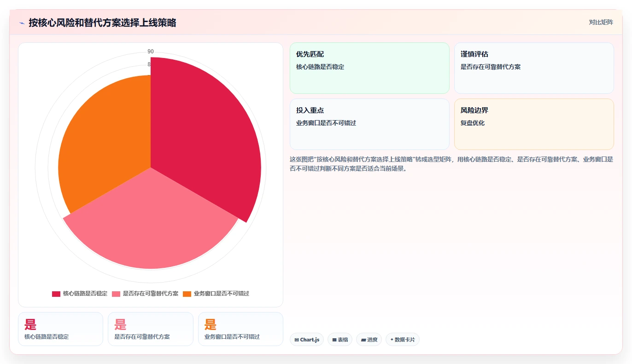Toggle the pink 是否存在可靠替代方案 legend swatch
This screenshot has width=632, height=364.
[x=116, y=294]
